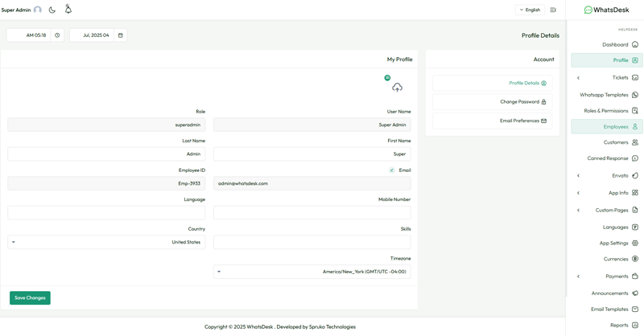The image size is (644, 336).
Task: Open the English language dropdown
Action: pos(530,10)
